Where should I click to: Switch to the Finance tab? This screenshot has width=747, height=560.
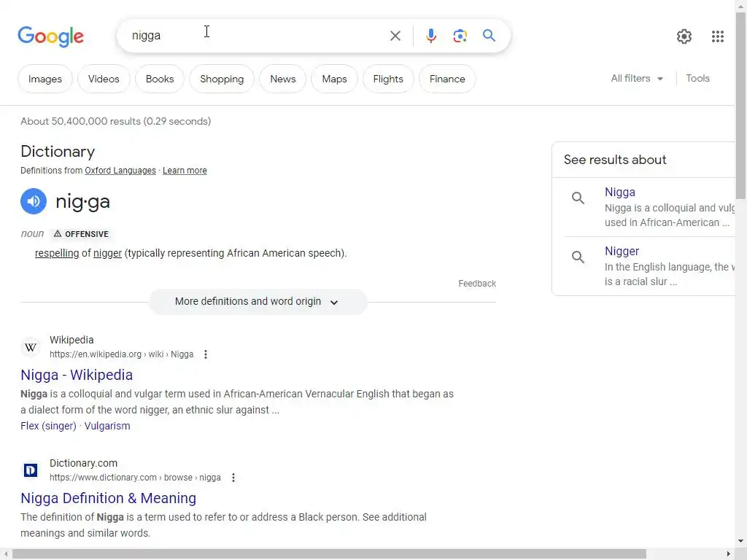(447, 79)
